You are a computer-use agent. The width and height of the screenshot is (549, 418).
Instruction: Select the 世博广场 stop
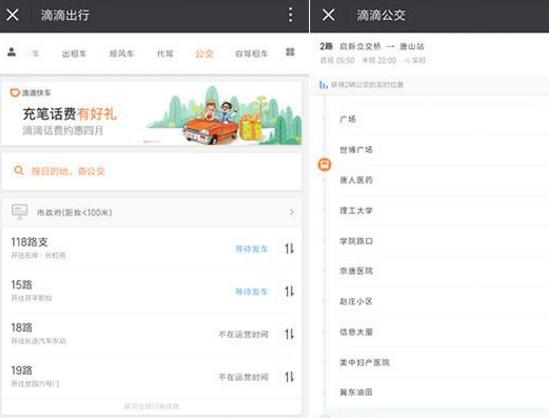[x=356, y=150]
